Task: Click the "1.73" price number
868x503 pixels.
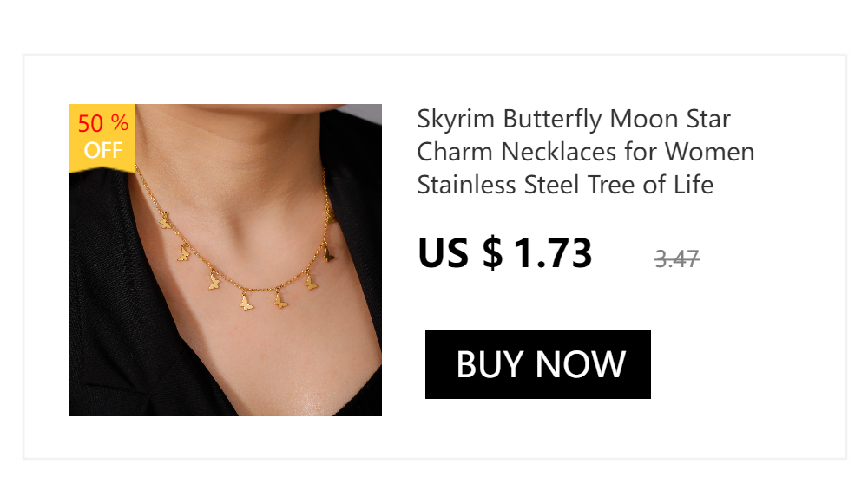Action: pyautogui.click(x=553, y=253)
